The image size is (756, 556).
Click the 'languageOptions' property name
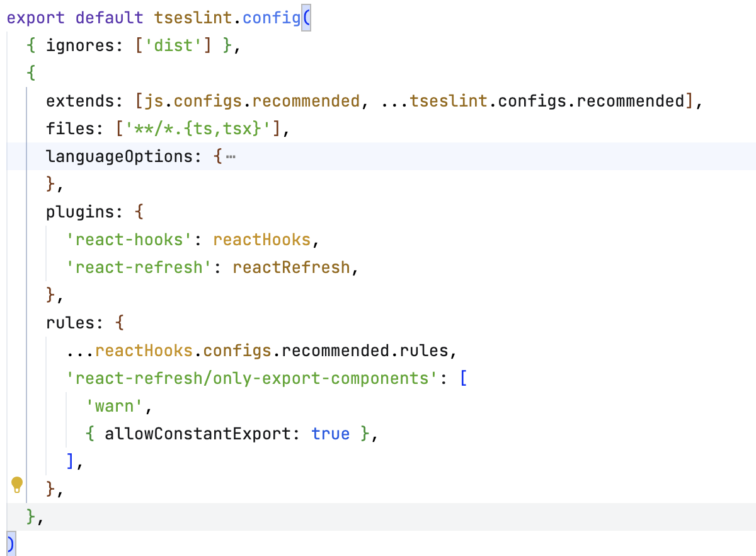pos(120,156)
